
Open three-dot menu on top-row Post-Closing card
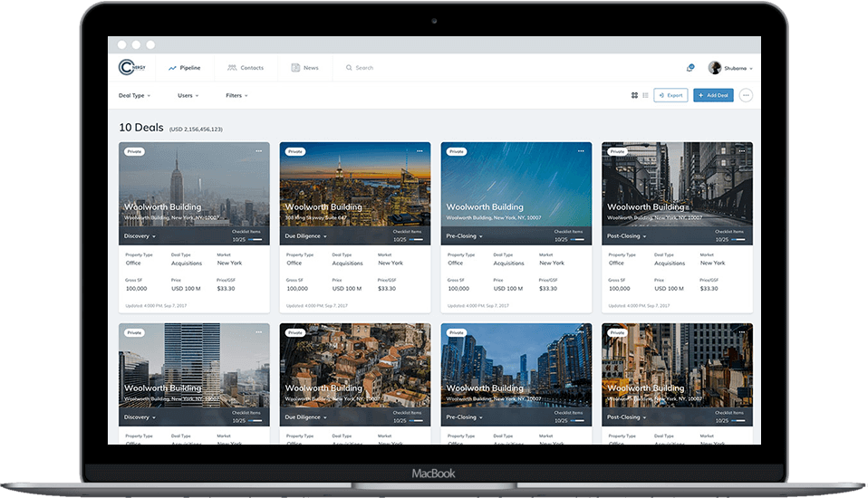[x=742, y=151]
